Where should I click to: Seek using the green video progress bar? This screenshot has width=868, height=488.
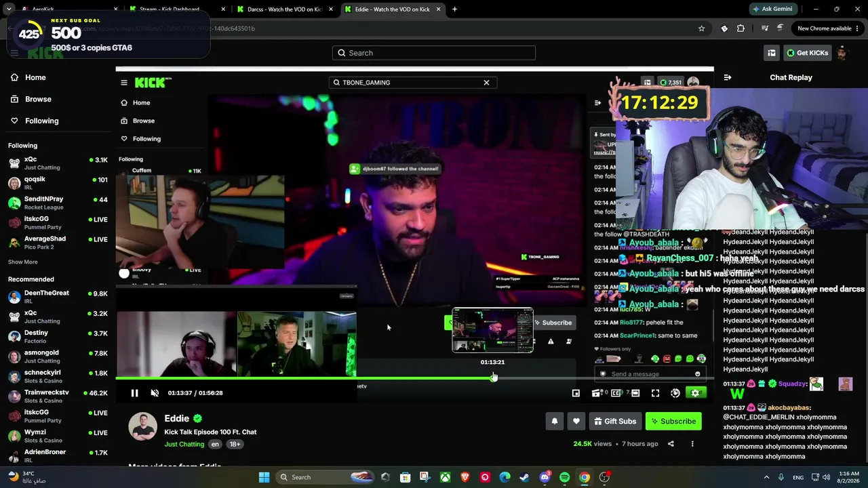tap(414, 378)
